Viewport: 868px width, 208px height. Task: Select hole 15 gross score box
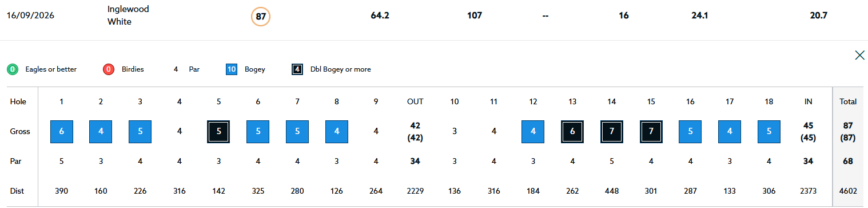pyautogui.click(x=651, y=131)
